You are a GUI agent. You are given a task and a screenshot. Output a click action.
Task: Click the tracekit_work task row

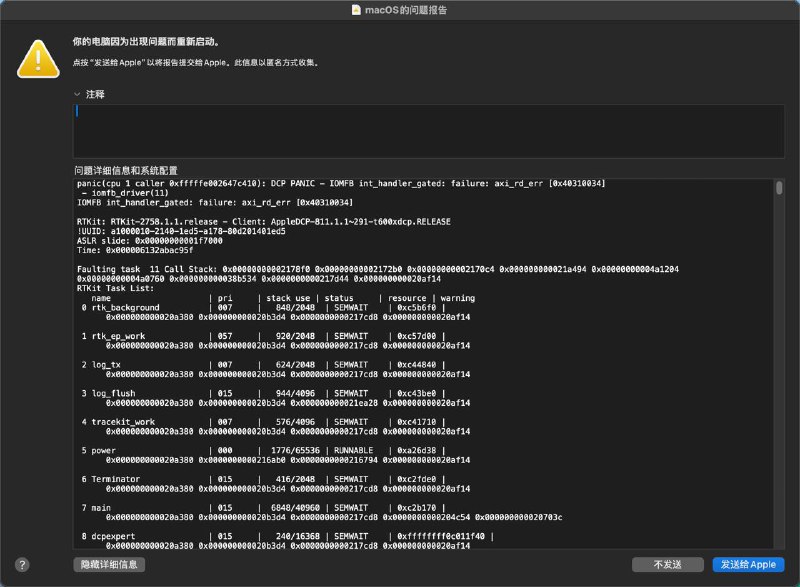coord(263,422)
